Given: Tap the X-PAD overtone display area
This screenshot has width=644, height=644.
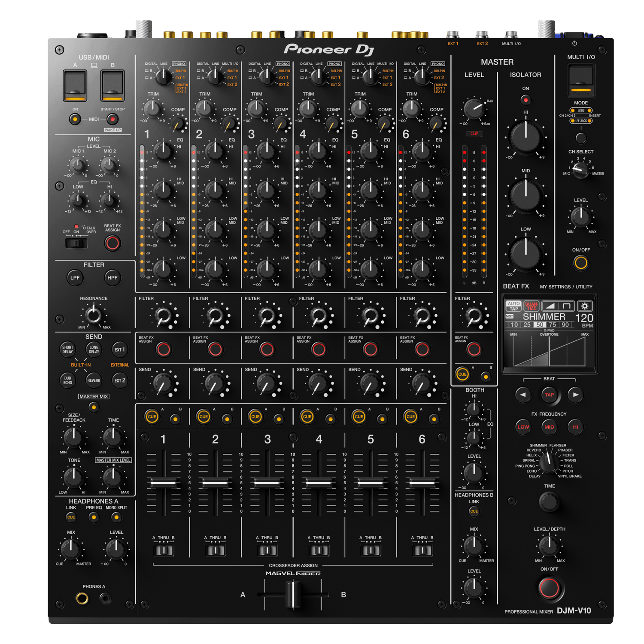Looking at the screenshot, I should click(549, 350).
